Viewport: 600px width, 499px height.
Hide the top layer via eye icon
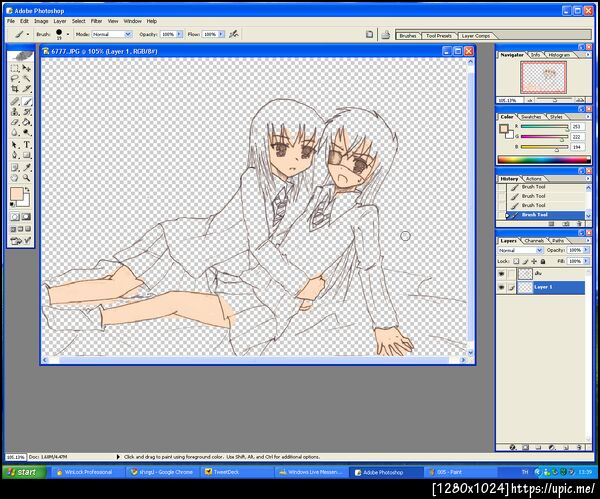[501, 274]
